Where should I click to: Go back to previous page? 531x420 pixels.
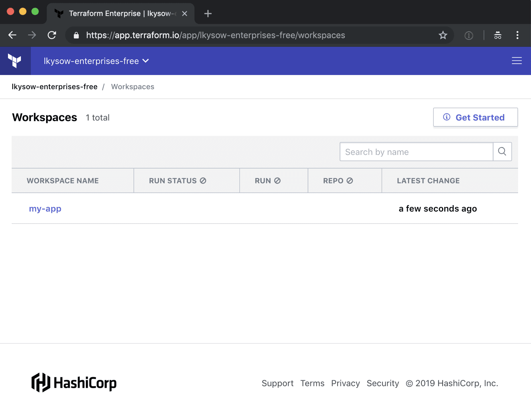pos(12,35)
